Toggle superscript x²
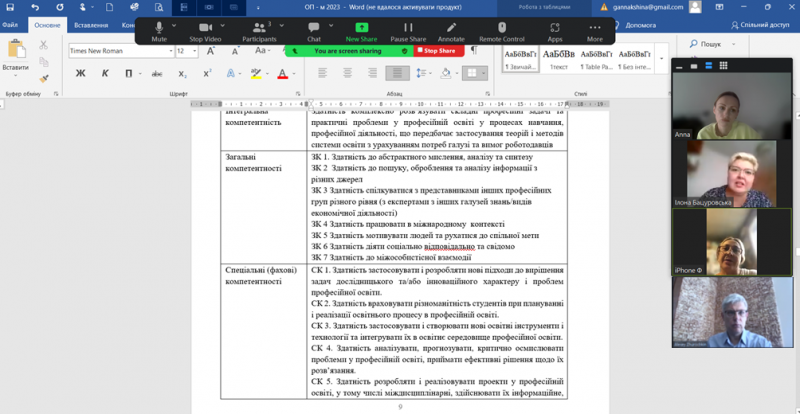 click(x=207, y=74)
